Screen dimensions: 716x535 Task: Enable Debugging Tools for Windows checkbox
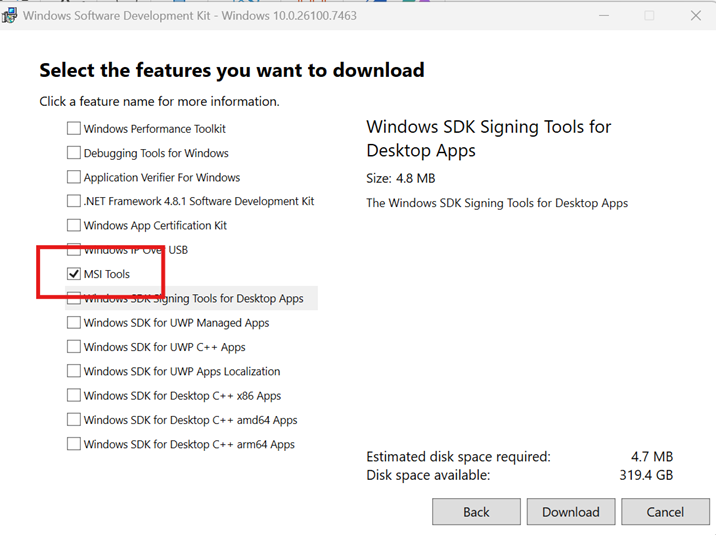click(x=74, y=152)
